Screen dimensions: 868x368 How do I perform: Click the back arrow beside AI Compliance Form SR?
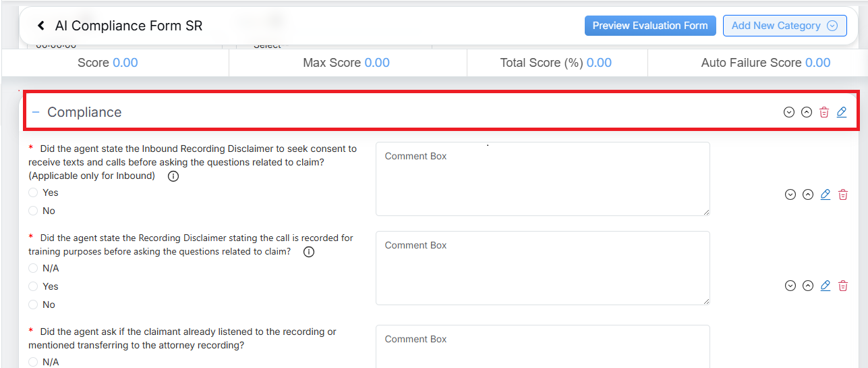41,26
